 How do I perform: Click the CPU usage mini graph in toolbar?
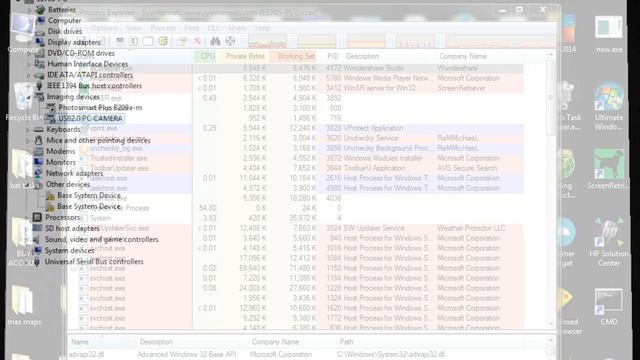click(x=268, y=41)
